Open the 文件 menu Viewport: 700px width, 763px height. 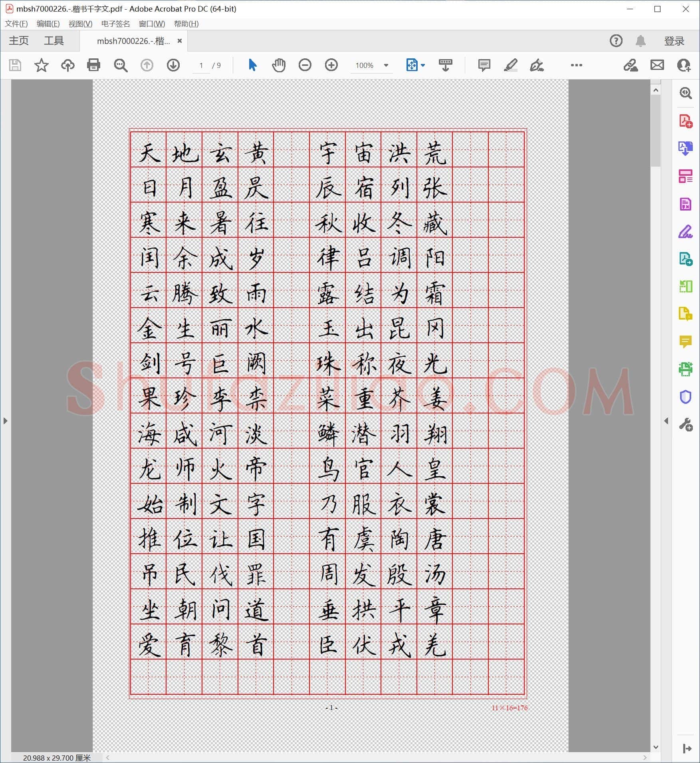(16, 24)
